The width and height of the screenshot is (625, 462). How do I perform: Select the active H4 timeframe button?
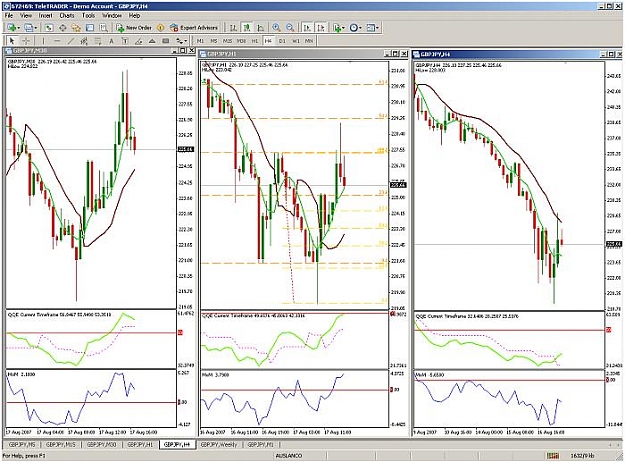pyautogui.click(x=268, y=41)
